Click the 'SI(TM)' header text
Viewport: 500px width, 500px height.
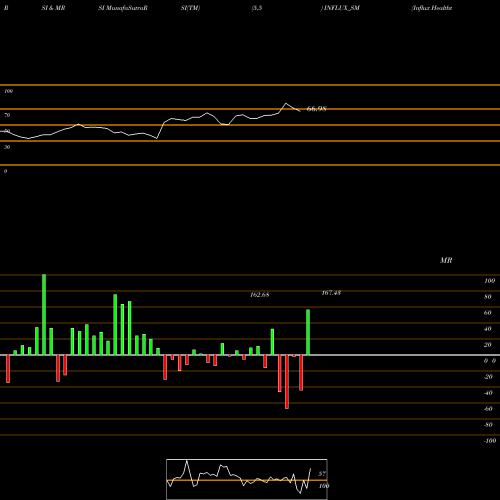coord(190,8)
